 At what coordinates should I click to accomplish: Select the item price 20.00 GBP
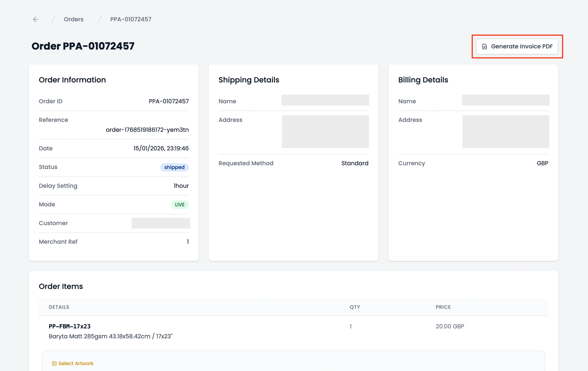click(x=450, y=326)
